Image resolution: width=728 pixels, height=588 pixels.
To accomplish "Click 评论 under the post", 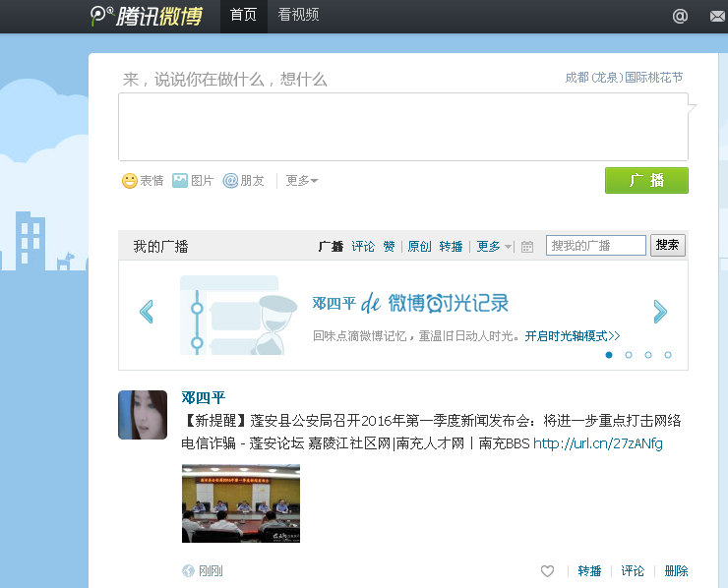I will (x=633, y=571).
